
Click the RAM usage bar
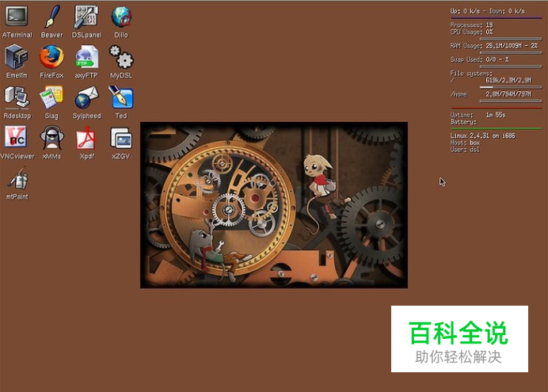pyautogui.click(x=511, y=52)
